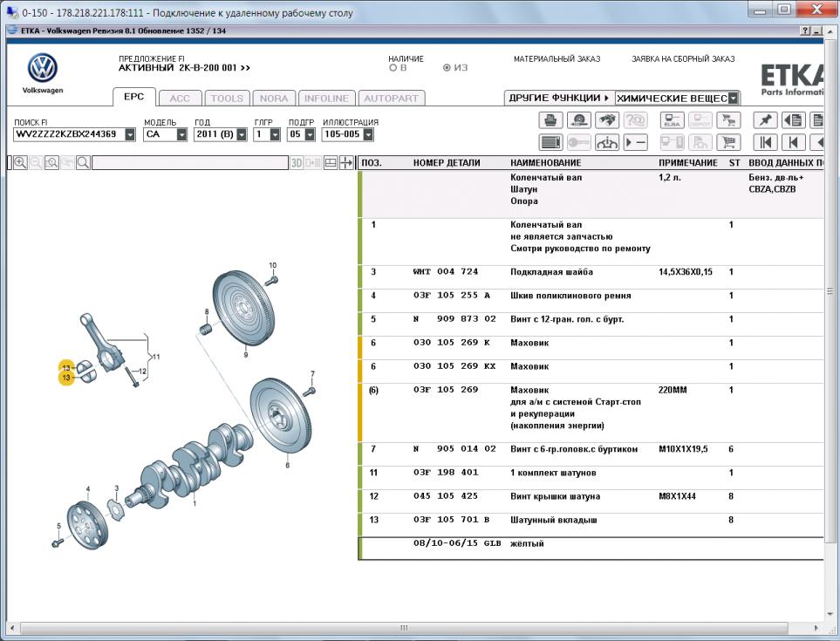Switch to the AUTOPART tab
Viewport: 840px width, 641px height.
[391, 99]
